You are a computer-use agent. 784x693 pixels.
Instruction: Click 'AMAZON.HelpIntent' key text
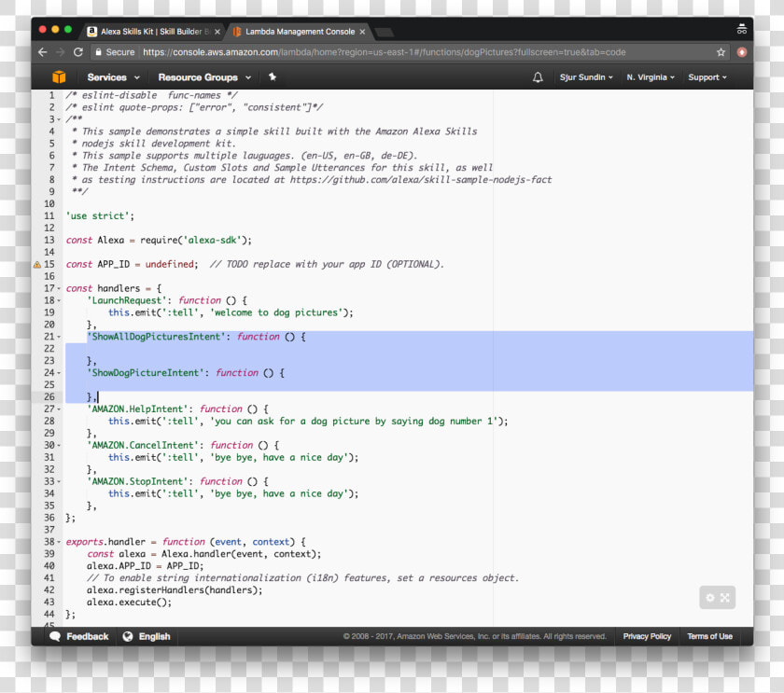138,409
